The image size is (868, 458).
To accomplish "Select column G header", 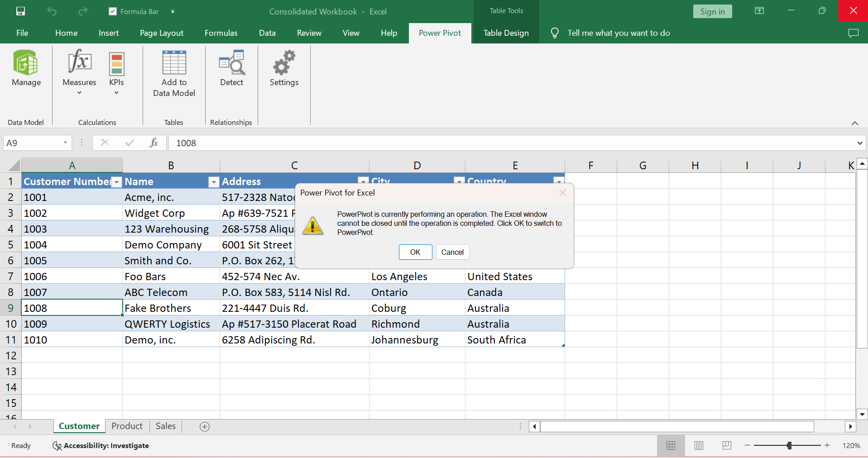I will click(643, 165).
